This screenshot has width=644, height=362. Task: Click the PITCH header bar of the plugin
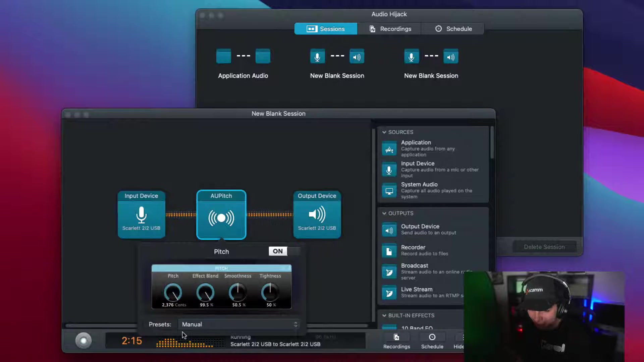point(221,268)
